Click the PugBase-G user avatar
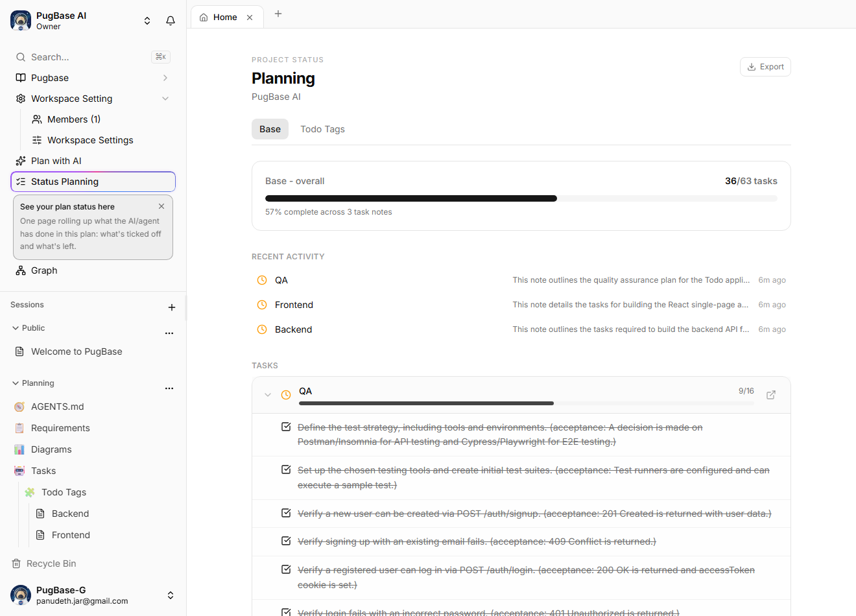 click(x=21, y=595)
